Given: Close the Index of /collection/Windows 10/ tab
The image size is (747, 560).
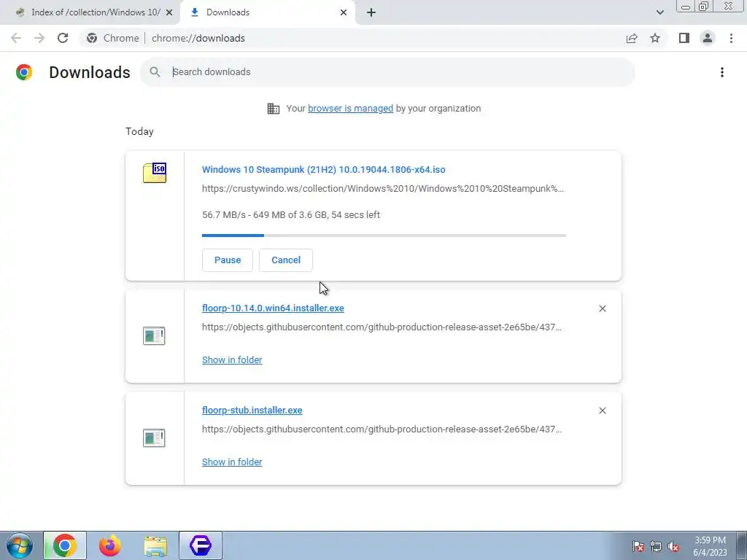Looking at the screenshot, I should tap(169, 12).
